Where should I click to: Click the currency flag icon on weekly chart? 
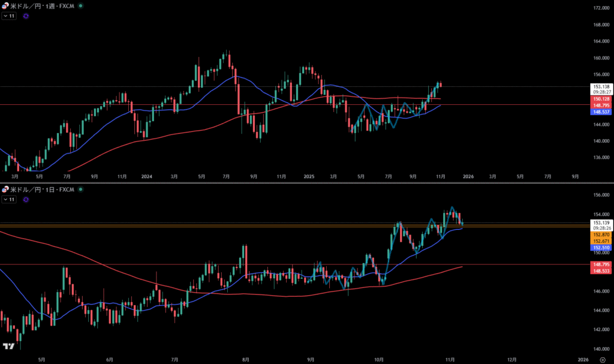pyautogui.click(x=5, y=5)
